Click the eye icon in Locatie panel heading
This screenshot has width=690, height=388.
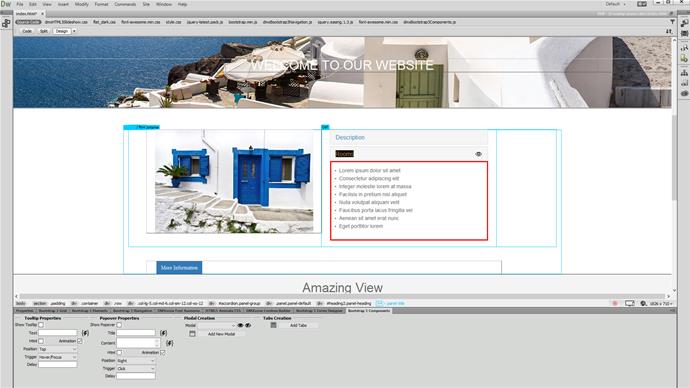(x=478, y=154)
